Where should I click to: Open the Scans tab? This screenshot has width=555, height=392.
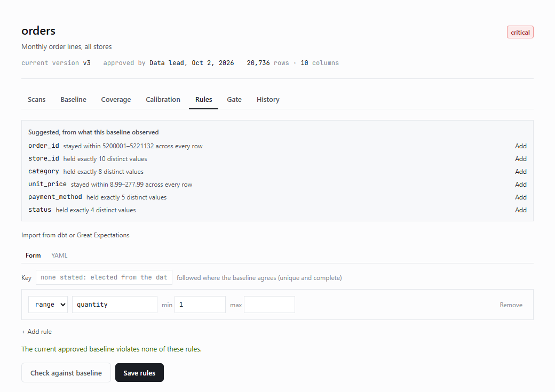click(x=36, y=99)
